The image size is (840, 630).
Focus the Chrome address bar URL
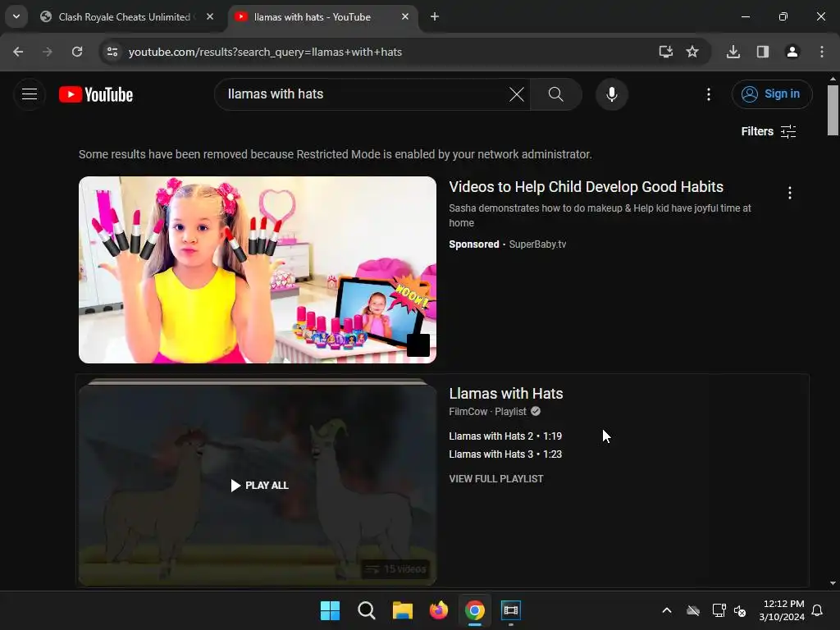265,52
